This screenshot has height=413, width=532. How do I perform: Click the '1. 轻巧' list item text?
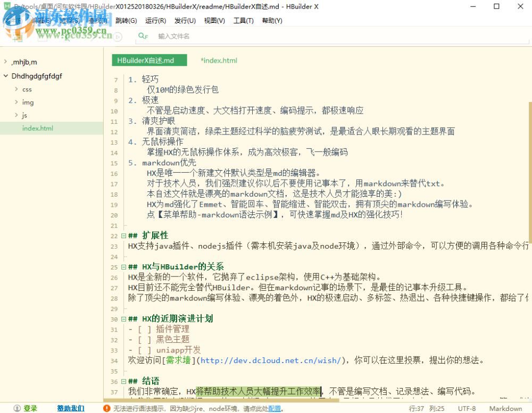point(143,79)
